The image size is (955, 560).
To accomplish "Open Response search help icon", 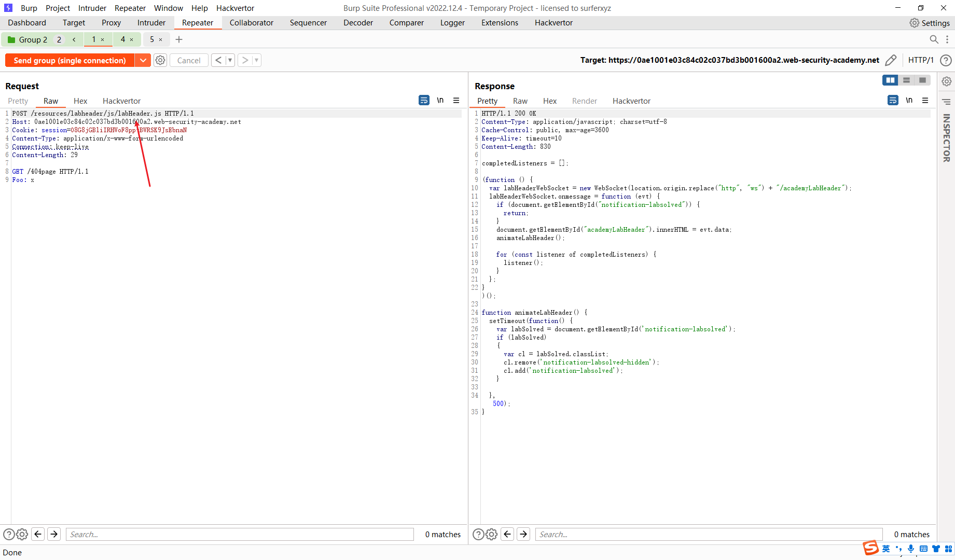I will click(x=478, y=534).
